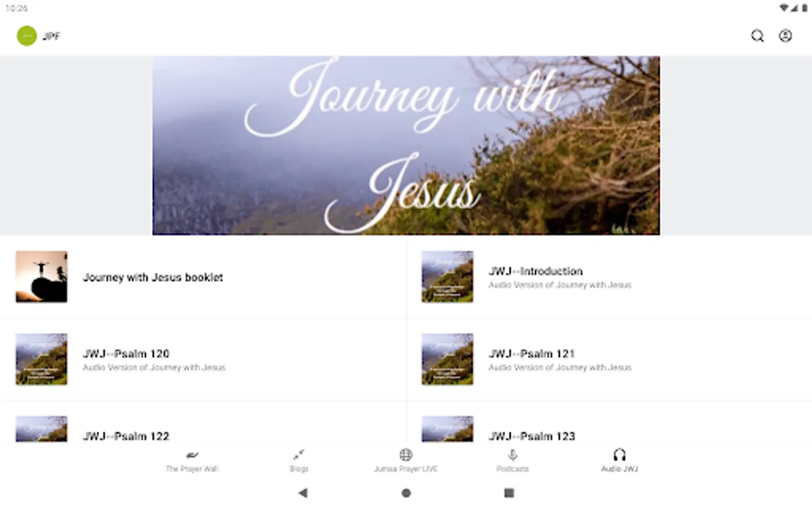Select the Podcasts microphone icon
Screen dimensions: 812x508
tap(513, 455)
